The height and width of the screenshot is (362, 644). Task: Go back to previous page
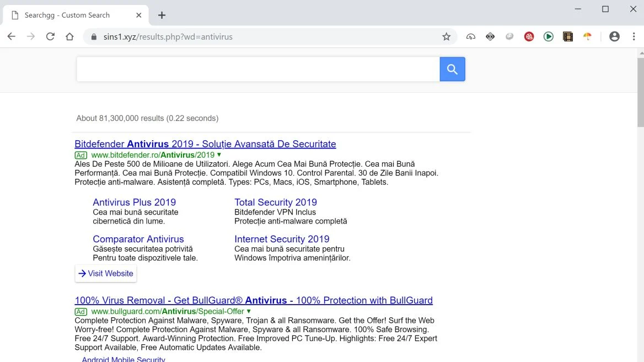12,36
